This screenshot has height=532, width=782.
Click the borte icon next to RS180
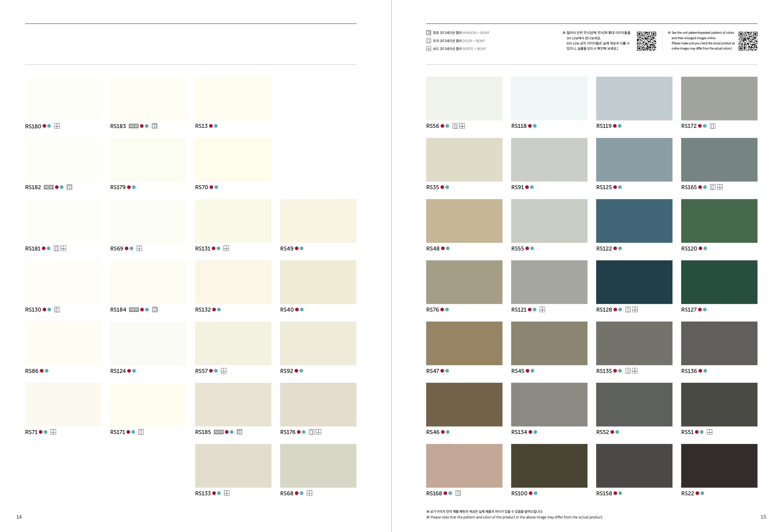click(57, 126)
